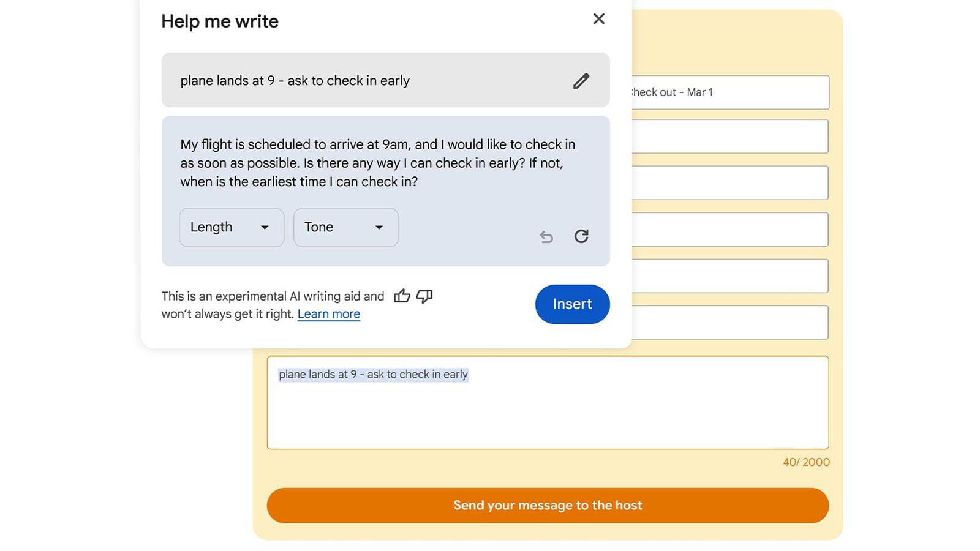Close the Help me write dialog
Screen dimensions: 980x551
click(599, 19)
